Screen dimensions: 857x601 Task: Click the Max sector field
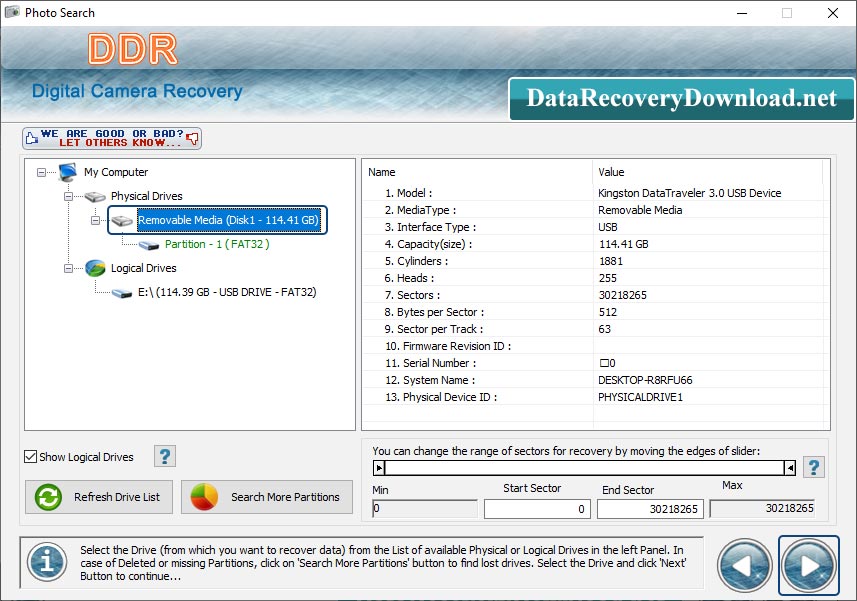pos(762,509)
